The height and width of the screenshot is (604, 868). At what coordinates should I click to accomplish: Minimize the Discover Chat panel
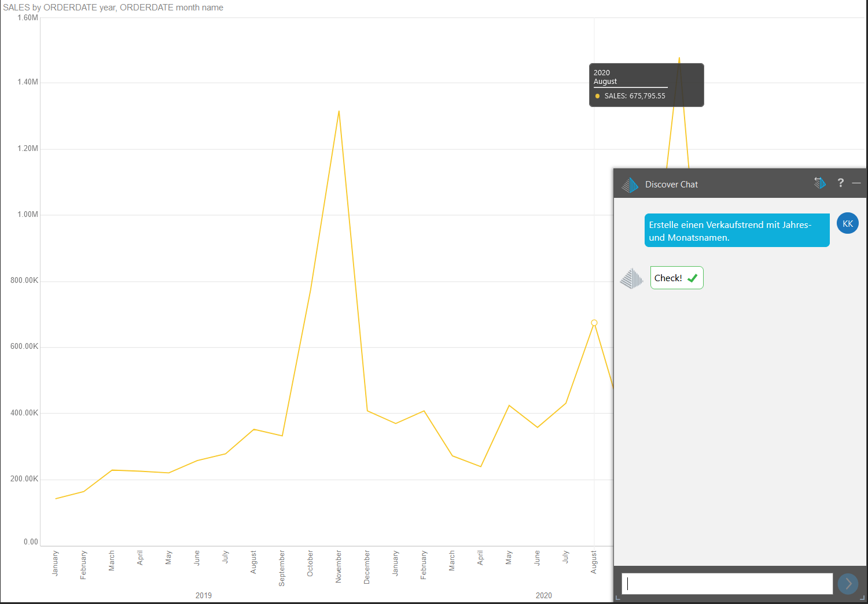coord(856,183)
